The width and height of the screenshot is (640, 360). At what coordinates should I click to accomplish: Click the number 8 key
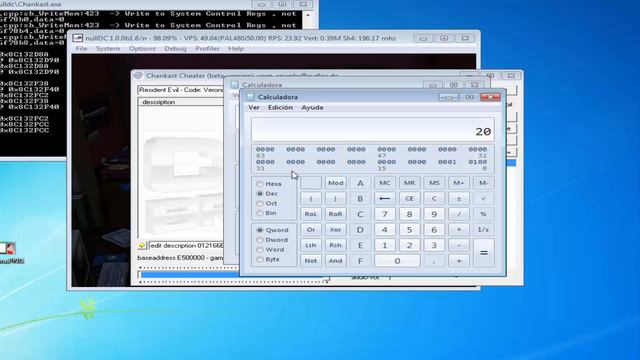tap(409, 214)
